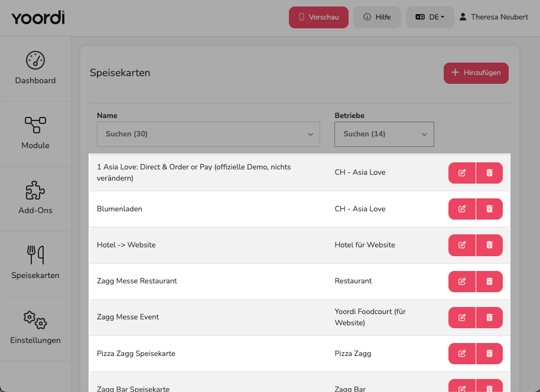
Task: Delete the Pizza Zagg Speisekarte entry
Action: coord(489,354)
